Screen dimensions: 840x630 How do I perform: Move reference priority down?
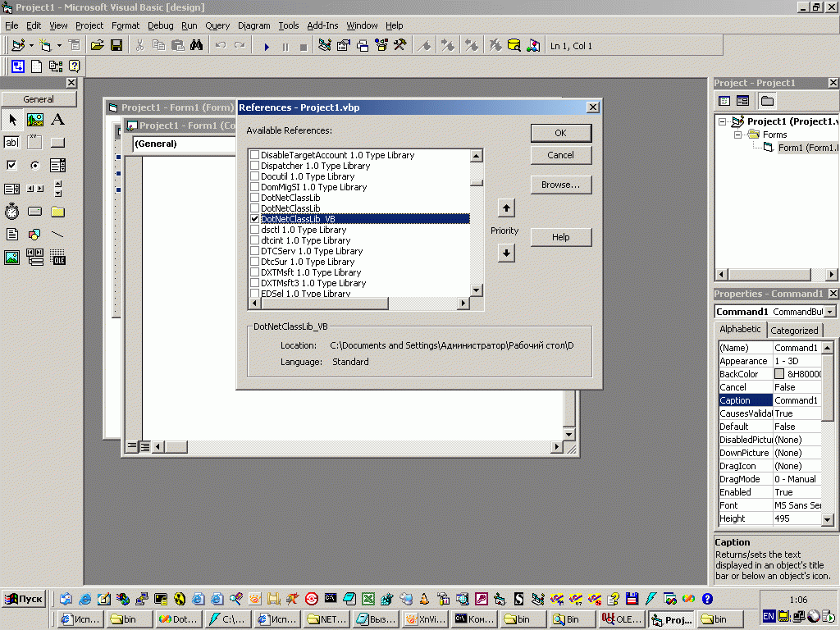[x=506, y=253]
